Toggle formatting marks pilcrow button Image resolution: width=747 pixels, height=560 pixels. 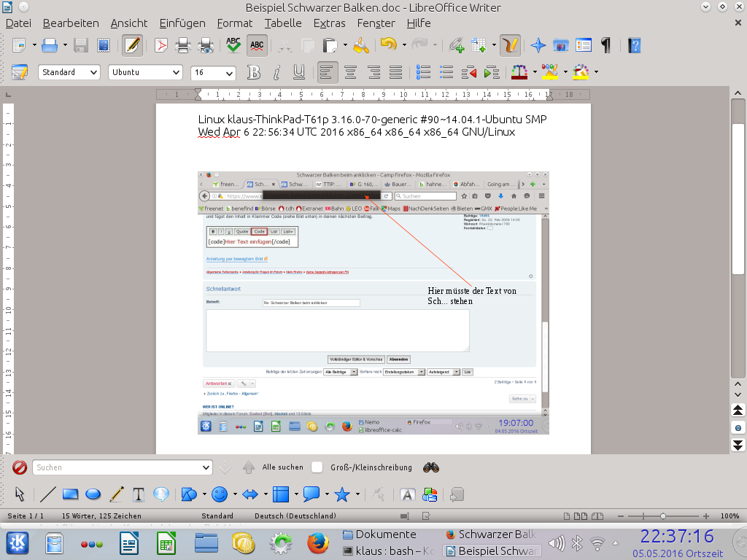605,45
